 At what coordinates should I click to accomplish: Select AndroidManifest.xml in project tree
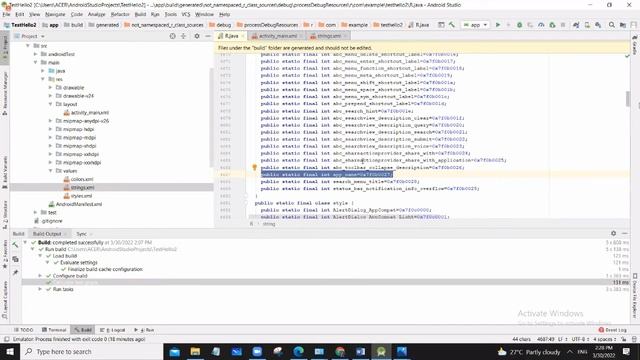(x=75, y=204)
